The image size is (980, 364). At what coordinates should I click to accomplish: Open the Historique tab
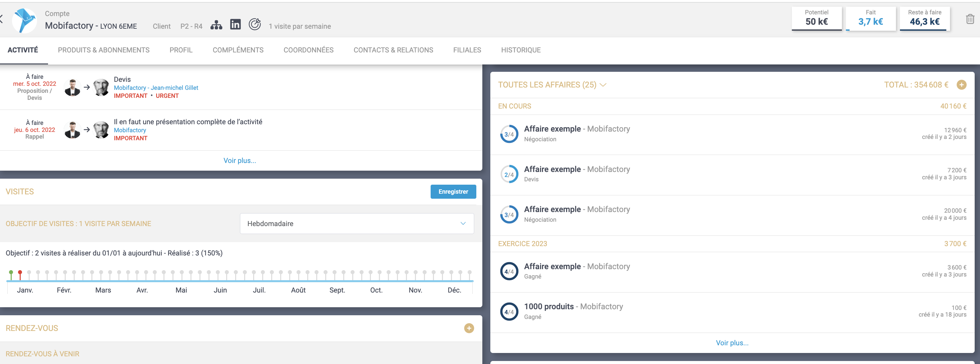tap(520, 50)
